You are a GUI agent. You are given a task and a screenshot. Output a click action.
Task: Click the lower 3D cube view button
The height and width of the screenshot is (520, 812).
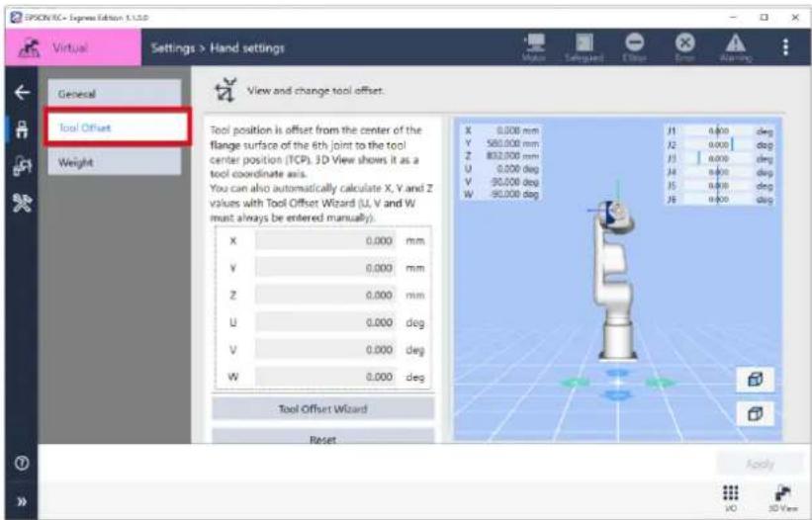[x=756, y=414]
